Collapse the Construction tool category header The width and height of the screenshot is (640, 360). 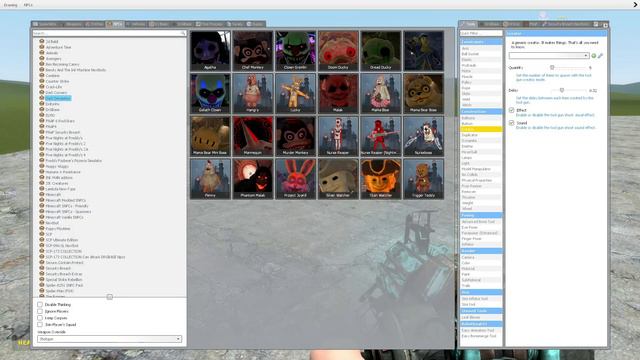click(x=481, y=111)
